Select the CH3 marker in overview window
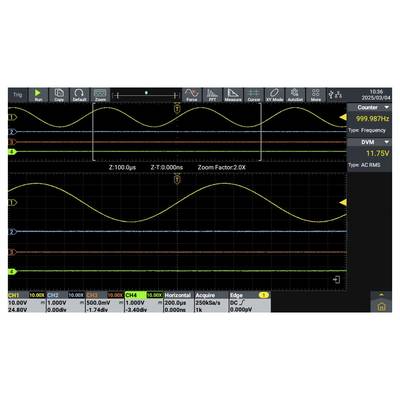400x400 pixels. click(x=13, y=142)
